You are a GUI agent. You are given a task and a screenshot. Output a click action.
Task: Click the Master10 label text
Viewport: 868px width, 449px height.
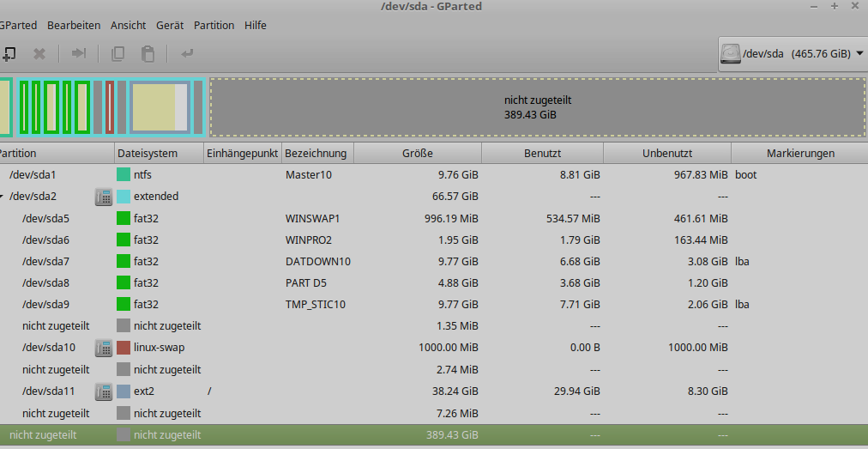[309, 174]
